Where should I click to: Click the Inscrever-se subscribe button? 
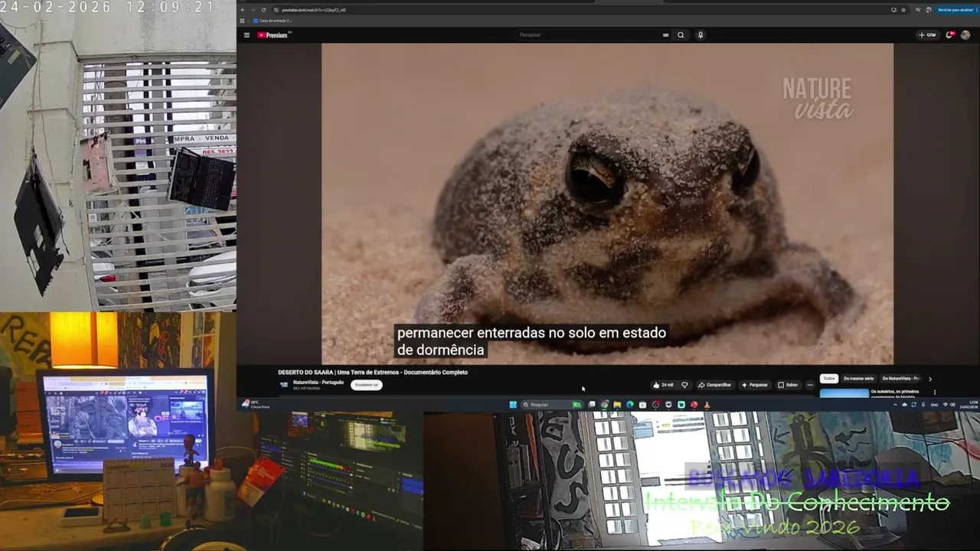[366, 385]
